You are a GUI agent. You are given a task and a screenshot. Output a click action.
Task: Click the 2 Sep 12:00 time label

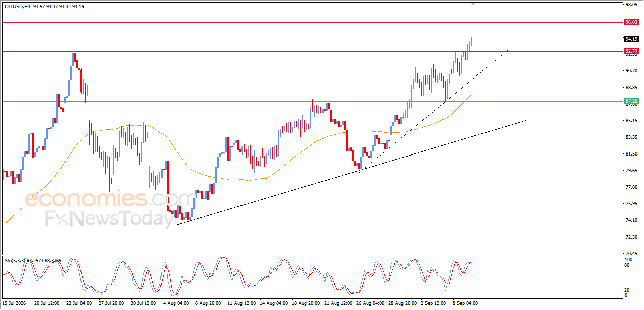434,303
